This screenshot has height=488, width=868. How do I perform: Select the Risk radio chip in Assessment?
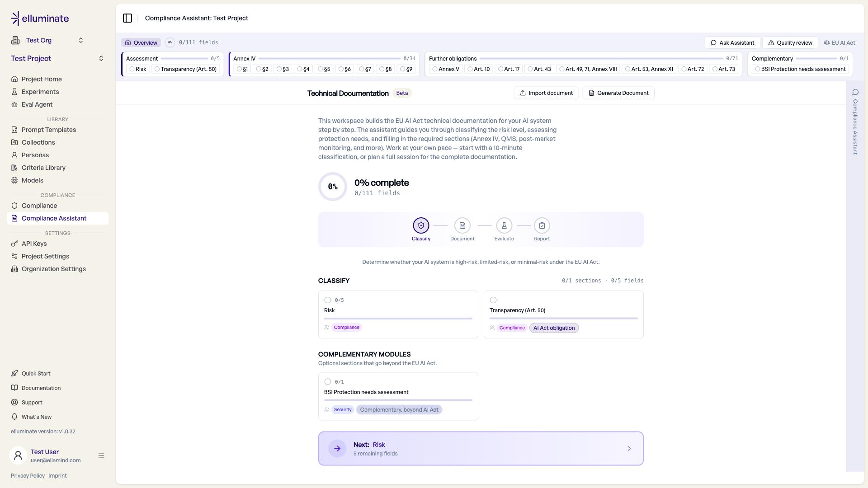pos(138,69)
